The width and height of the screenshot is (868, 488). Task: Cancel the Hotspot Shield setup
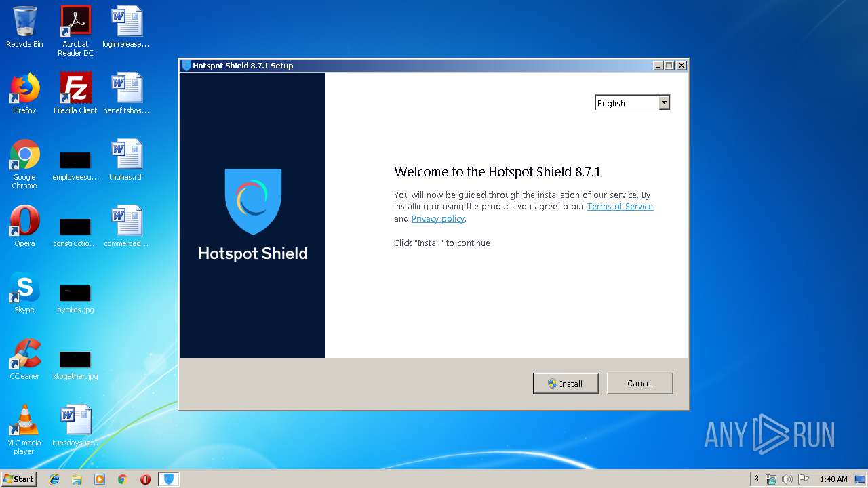639,383
